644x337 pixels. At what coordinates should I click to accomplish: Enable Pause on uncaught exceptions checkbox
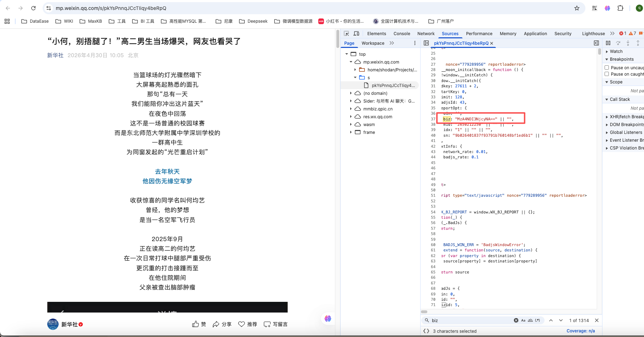[x=607, y=67]
